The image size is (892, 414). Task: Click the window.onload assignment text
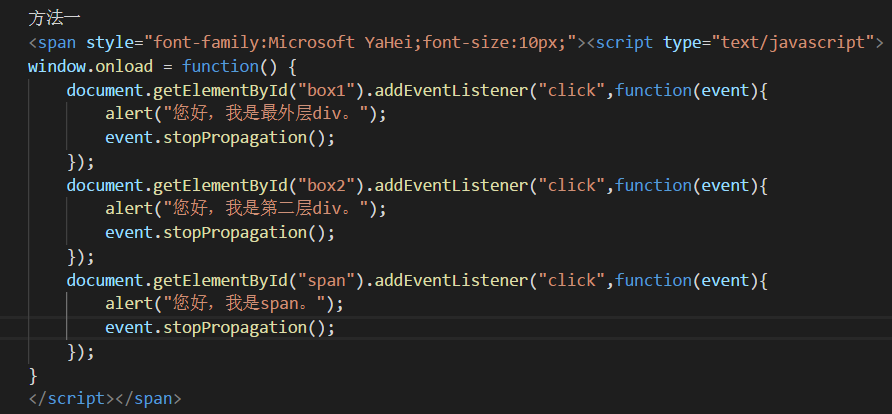(x=90, y=67)
